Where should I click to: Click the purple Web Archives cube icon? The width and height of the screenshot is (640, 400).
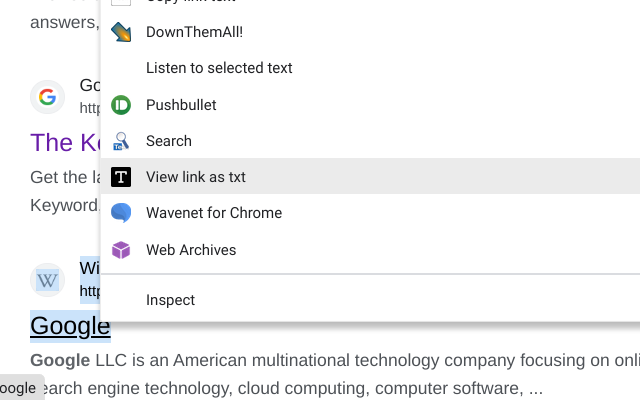click(x=121, y=250)
